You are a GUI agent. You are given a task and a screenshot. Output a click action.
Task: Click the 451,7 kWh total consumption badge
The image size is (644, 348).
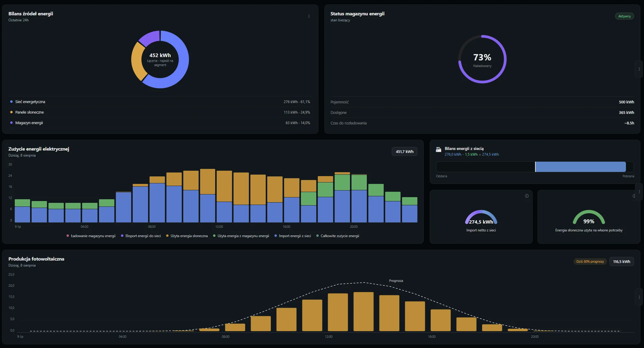[404, 151]
